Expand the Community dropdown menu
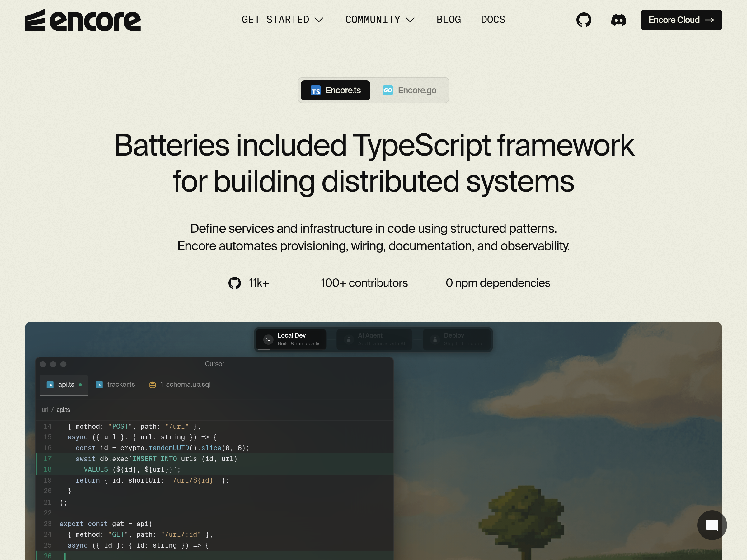 [x=373, y=20]
